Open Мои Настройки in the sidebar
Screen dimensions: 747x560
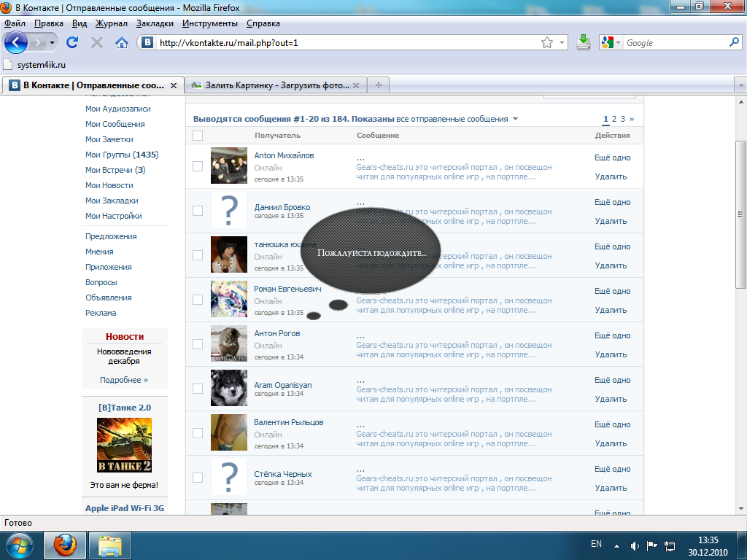[x=113, y=216]
